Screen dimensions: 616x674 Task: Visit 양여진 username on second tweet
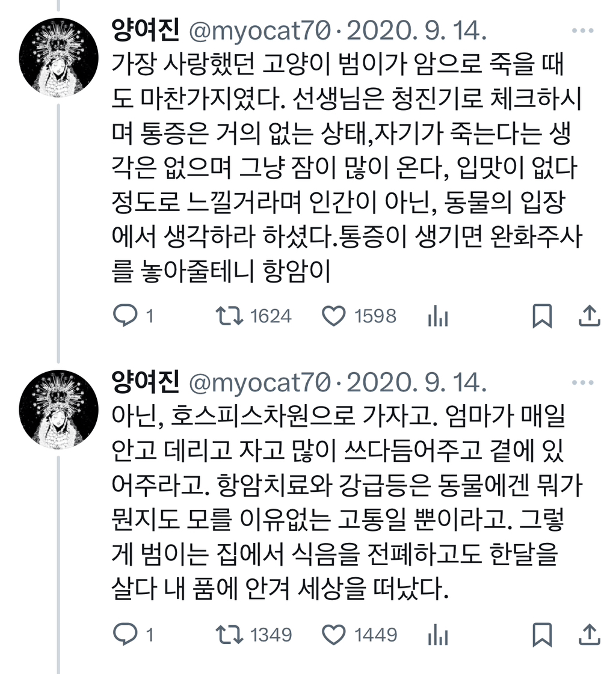coord(146,381)
